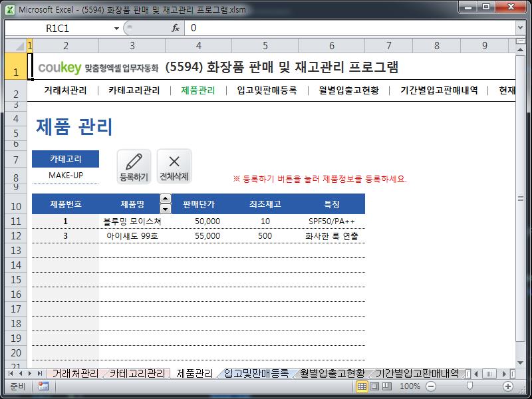Click vertical scrollbar up arrow
Screen dimensions: 532x399
[520, 50]
